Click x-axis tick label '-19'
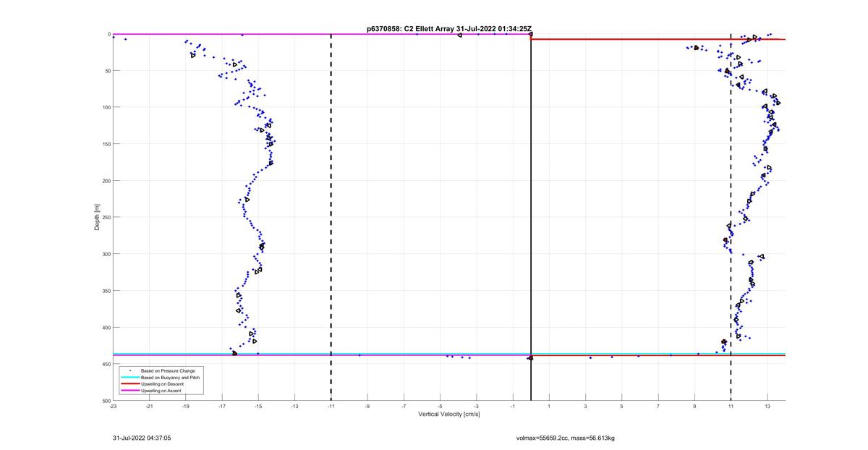This screenshot has width=868, height=450. [186, 407]
